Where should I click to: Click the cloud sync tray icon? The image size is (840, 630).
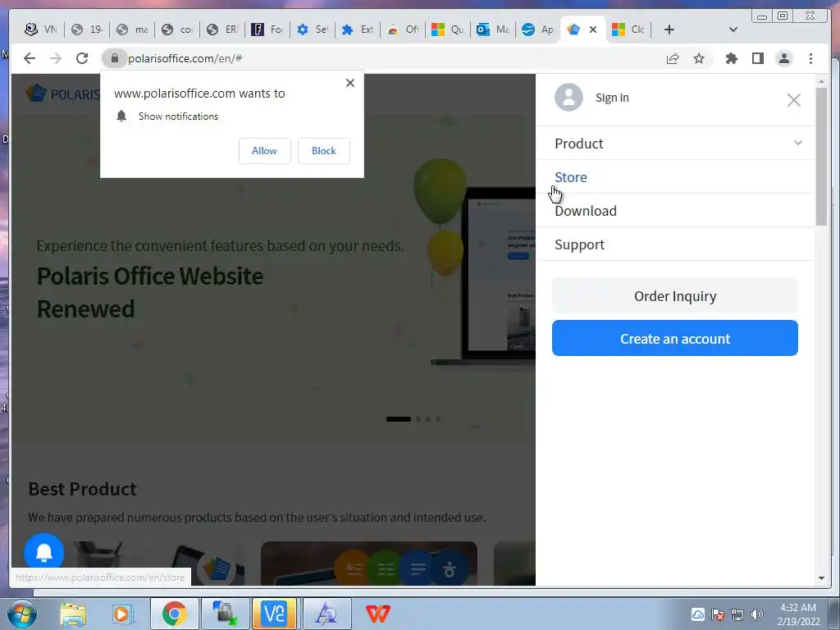click(x=697, y=614)
